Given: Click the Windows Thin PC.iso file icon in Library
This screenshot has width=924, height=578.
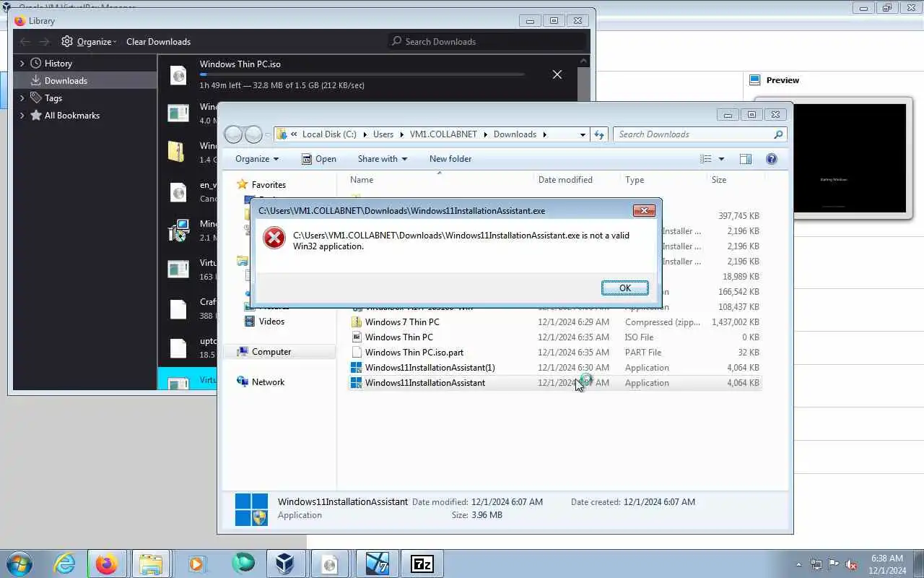Looking at the screenshot, I should (x=178, y=74).
